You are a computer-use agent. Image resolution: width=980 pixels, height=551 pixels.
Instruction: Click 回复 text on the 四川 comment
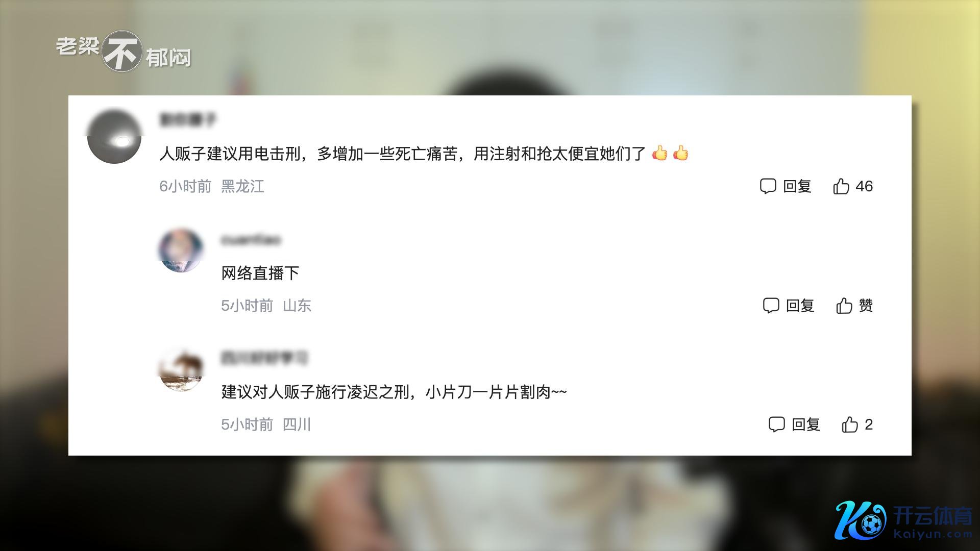coord(806,424)
